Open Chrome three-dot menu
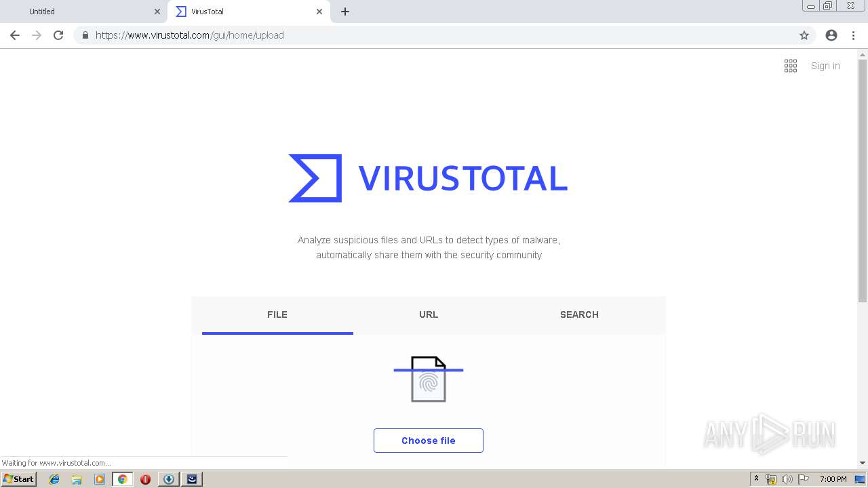The width and height of the screenshot is (868, 488). tap(853, 35)
